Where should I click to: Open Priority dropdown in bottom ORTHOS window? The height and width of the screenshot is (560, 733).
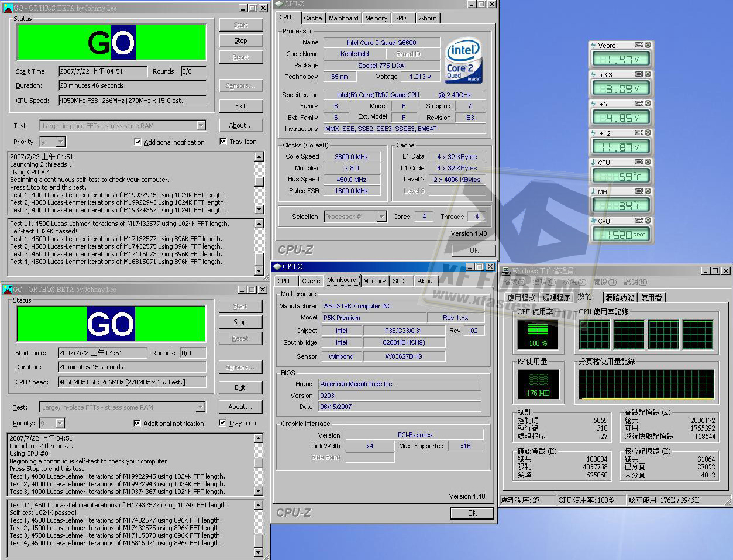coord(60,423)
